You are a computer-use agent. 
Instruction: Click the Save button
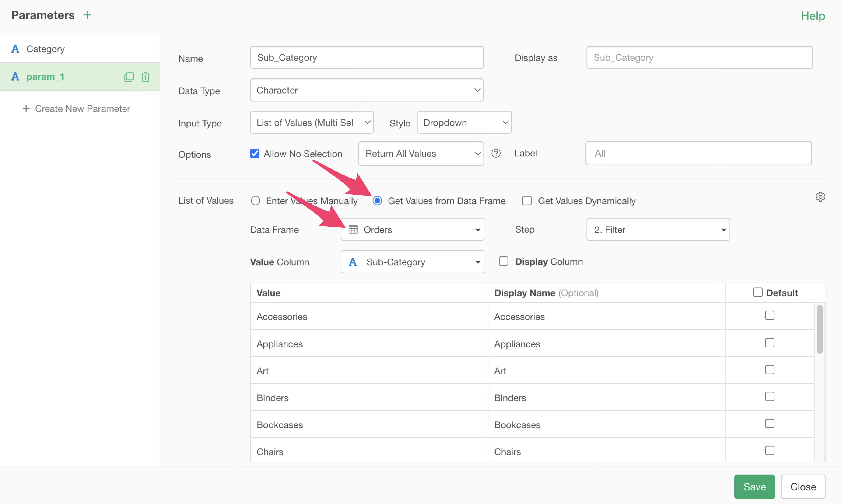tap(754, 487)
